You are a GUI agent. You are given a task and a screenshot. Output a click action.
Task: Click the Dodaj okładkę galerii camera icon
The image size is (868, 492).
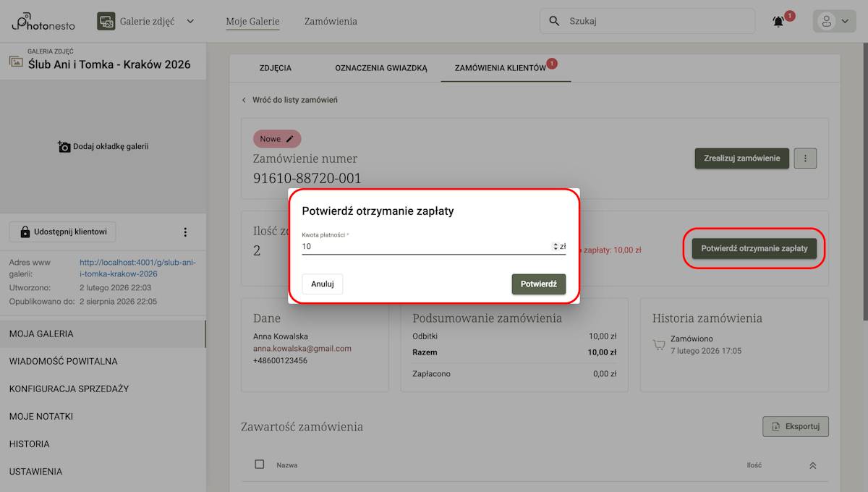point(64,147)
